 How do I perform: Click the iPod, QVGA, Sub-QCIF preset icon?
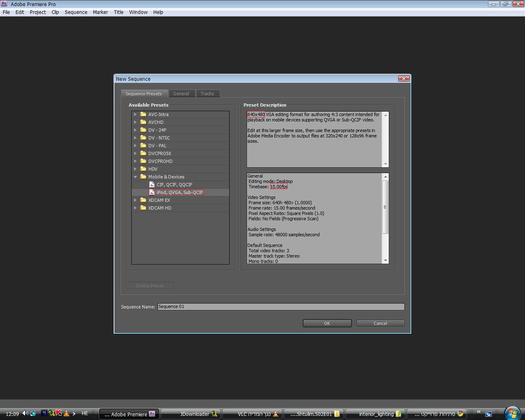click(x=152, y=192)
